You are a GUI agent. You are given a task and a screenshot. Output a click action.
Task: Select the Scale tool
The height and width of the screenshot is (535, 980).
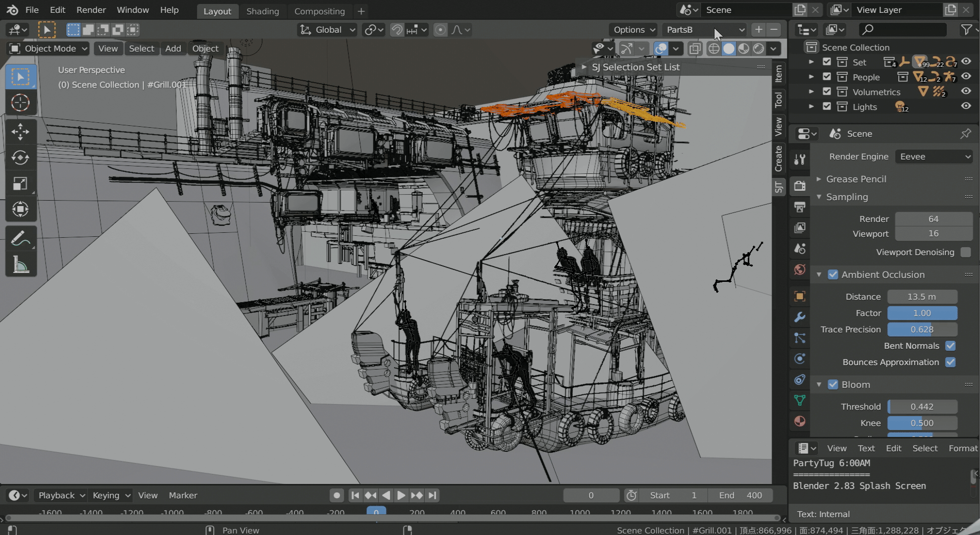tap(20, 183)
